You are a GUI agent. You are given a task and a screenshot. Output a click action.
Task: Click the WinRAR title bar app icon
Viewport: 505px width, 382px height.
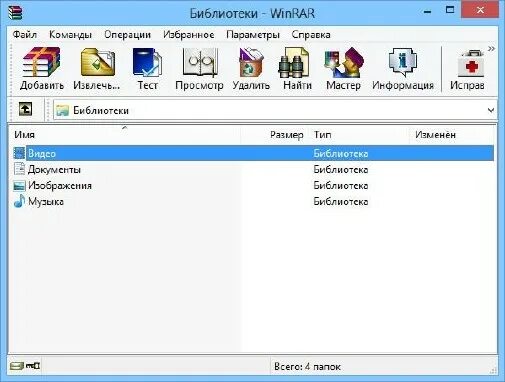(15, 12)
